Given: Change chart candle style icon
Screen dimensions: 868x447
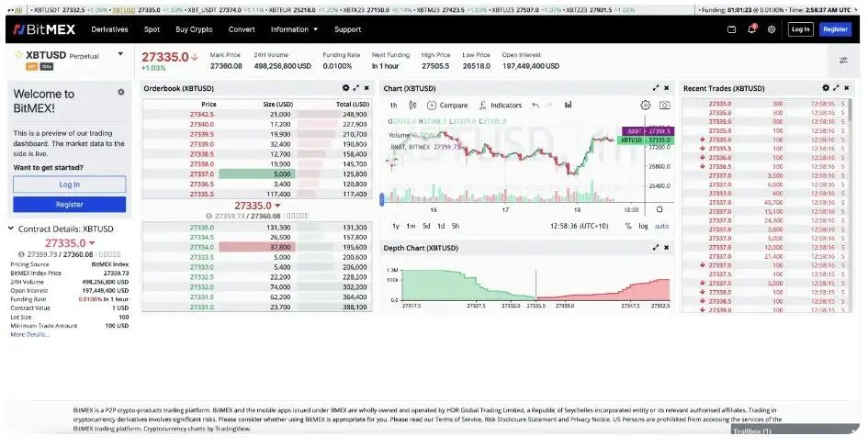Looking at the screenshot, I should point(412,106).
